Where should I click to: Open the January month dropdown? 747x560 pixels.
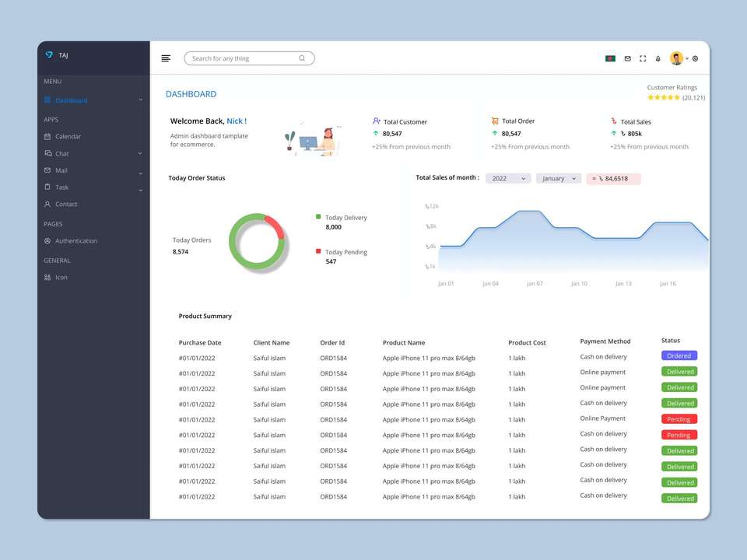pyautogui.click(x=559, y=179)
